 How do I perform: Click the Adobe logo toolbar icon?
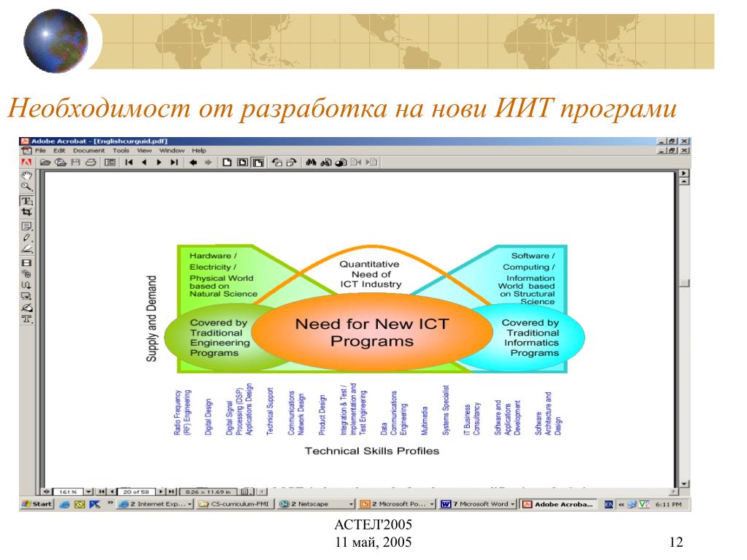coord(27,163)
